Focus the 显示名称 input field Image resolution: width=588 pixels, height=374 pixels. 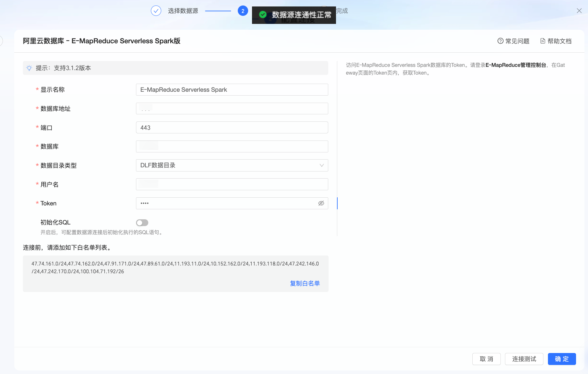232,89
